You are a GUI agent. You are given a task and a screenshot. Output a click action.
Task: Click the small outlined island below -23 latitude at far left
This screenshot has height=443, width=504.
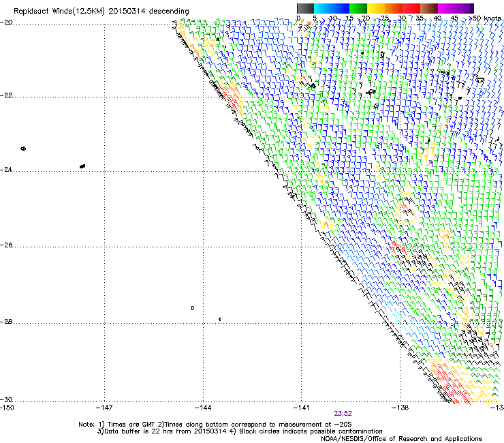pos(23,149)
